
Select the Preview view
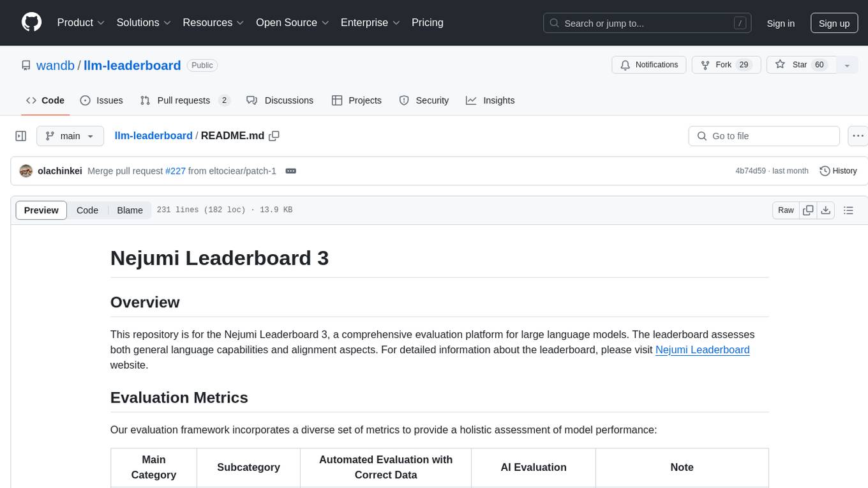point(41,210)
